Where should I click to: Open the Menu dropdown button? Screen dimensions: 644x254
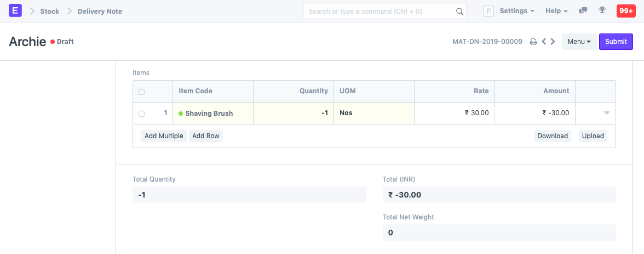(579, 42)
